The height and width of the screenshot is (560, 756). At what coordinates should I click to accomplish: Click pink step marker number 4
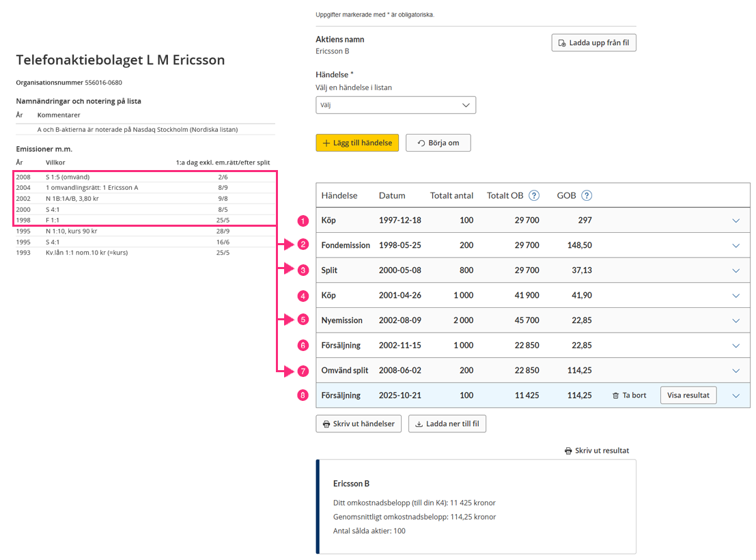pyautogui.click(x=303, y=296)
